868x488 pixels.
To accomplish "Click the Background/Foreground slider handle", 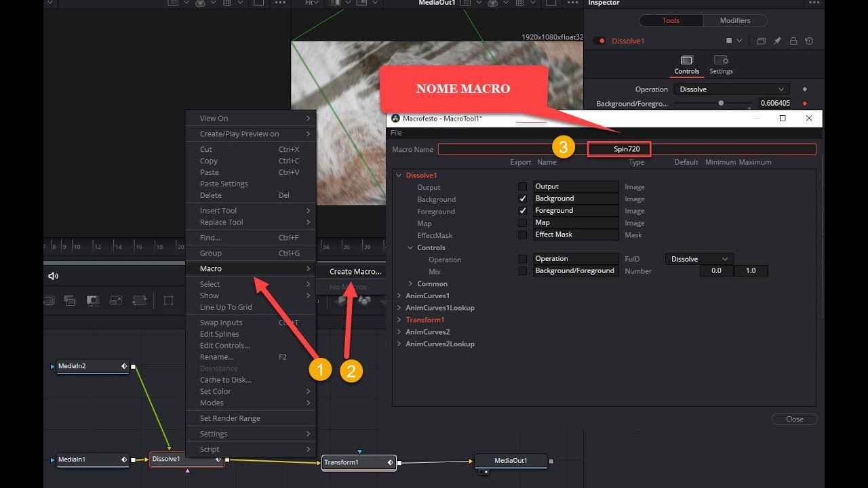I will point(721,104).
